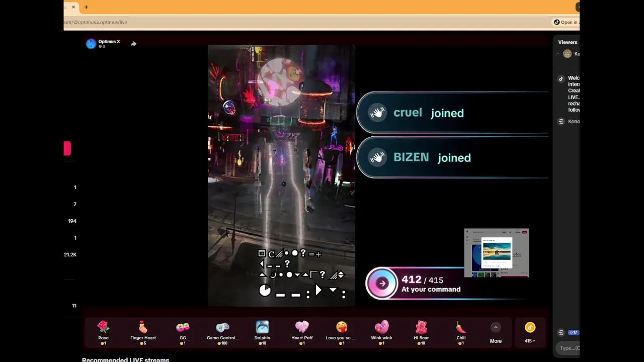Click the share arrow next to Optimus X
Viewport: 644px width, 362px height.
point(133,44)
